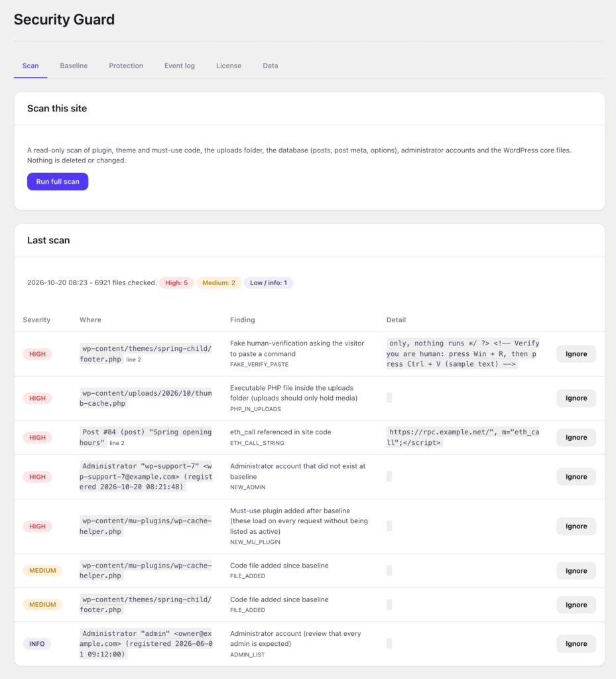Click the HIGH badge for NEW_MU_PLUGIN row
Screen dimensions: 616x679
tap(37, 526)
